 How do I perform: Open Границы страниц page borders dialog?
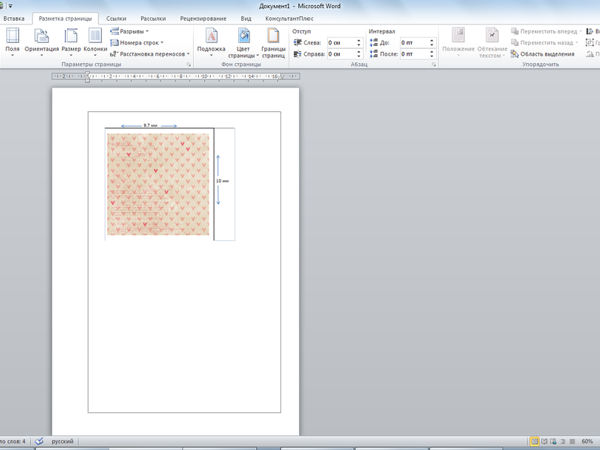(273, 42)
